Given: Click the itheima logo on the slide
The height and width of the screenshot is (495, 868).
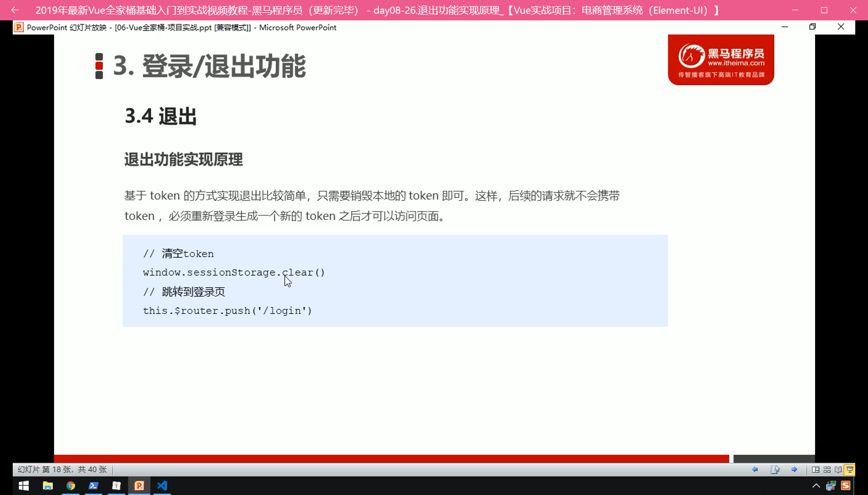Looking at the screenshot, I should point(721,60).
